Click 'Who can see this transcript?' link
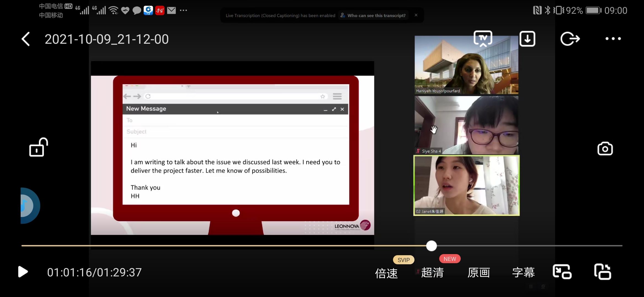 pyautogui.click(x=376, y=15)
